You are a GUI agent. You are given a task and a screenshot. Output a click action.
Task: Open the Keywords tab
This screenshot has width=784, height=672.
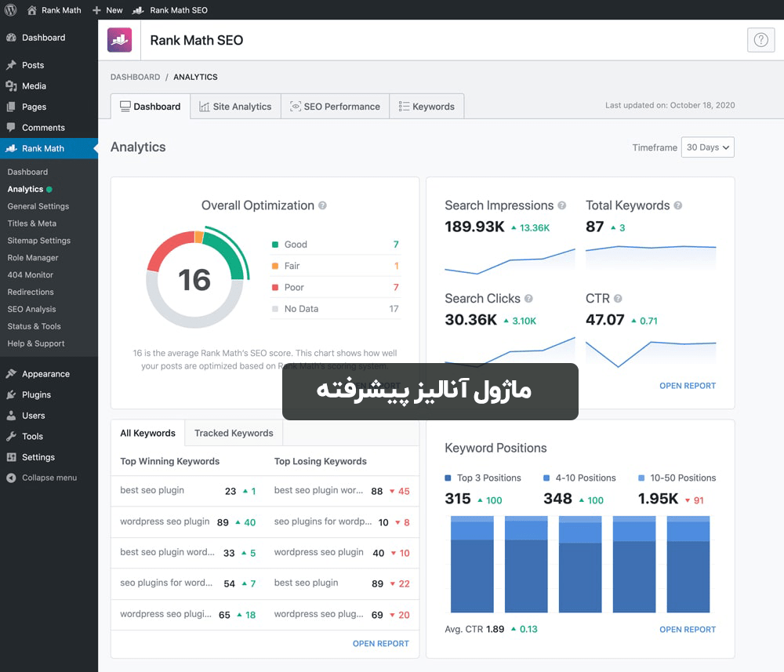point(426,107)
